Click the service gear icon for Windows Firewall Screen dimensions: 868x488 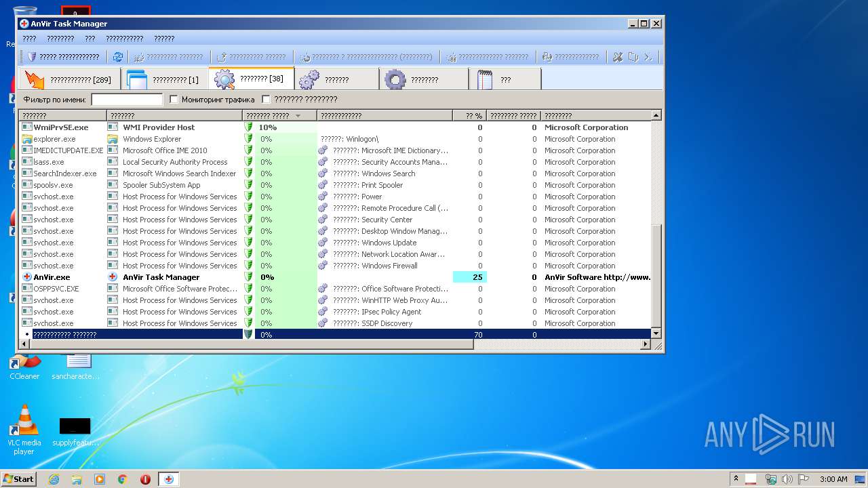click(x=323, y=266)
